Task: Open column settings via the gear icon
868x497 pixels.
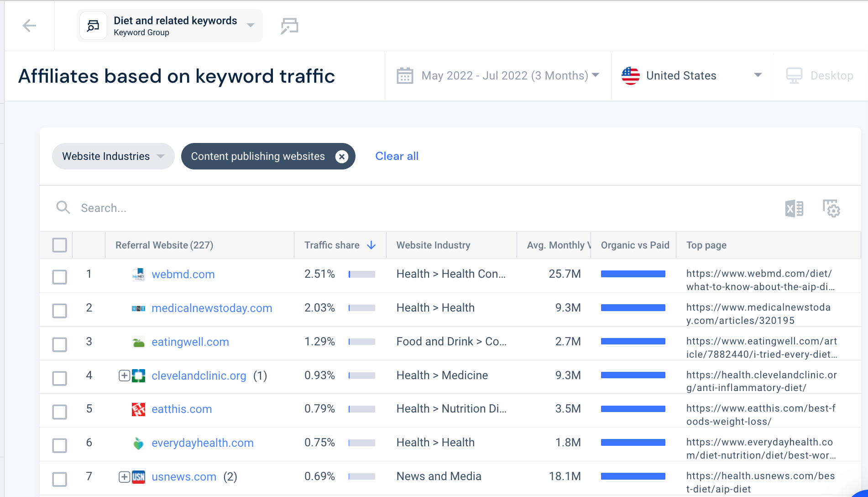Action: (x=831, y=208)
